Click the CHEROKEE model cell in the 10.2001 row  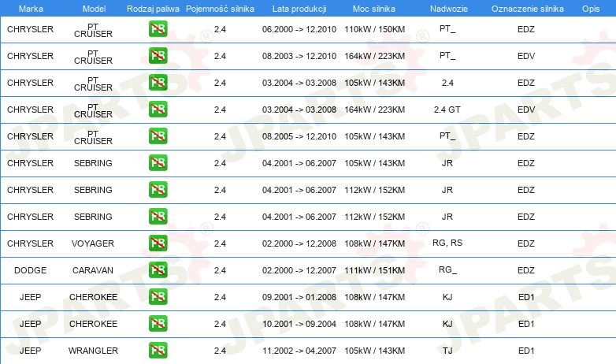tap(93, 324)
